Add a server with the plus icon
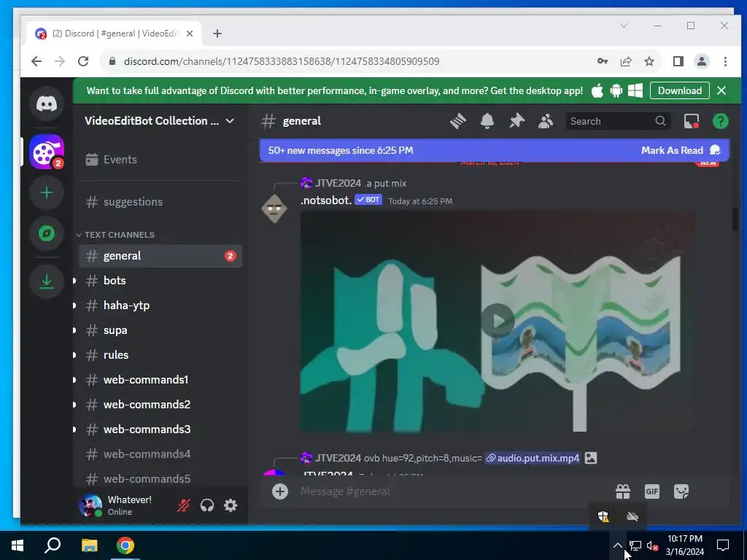Image resolution: width=747 pixels, height=560 pixels. [x=47, y=192]
